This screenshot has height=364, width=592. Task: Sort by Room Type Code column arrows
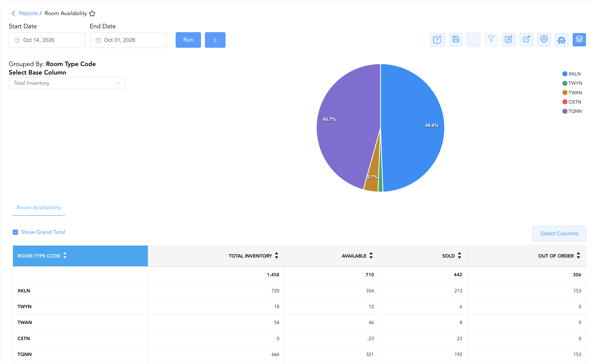point(65,256)
